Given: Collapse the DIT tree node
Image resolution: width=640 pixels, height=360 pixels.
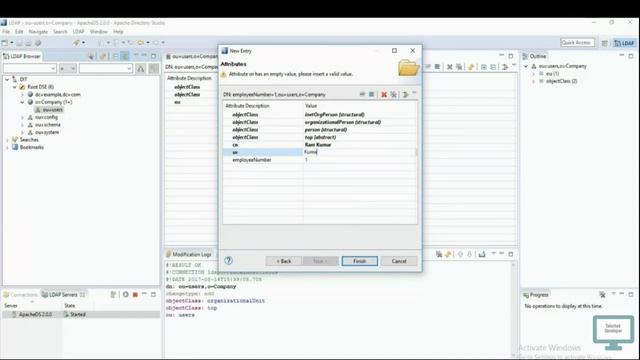Looking at the screenshot, I should 7,79.
